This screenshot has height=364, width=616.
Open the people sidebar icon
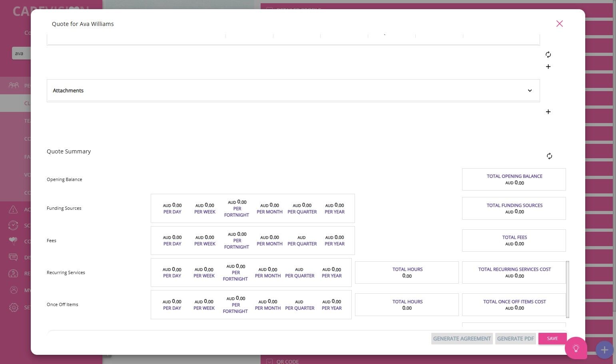tap(14, 85)
